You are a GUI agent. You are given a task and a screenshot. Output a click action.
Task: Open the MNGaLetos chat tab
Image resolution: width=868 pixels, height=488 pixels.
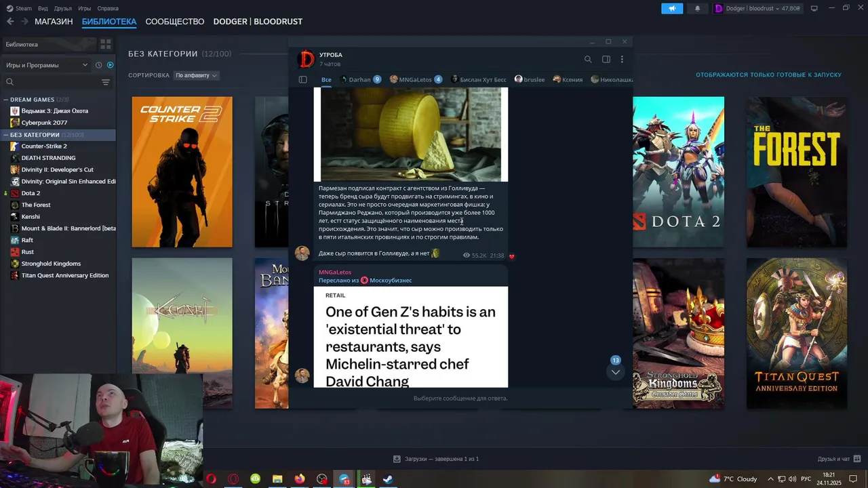(416, 79)
